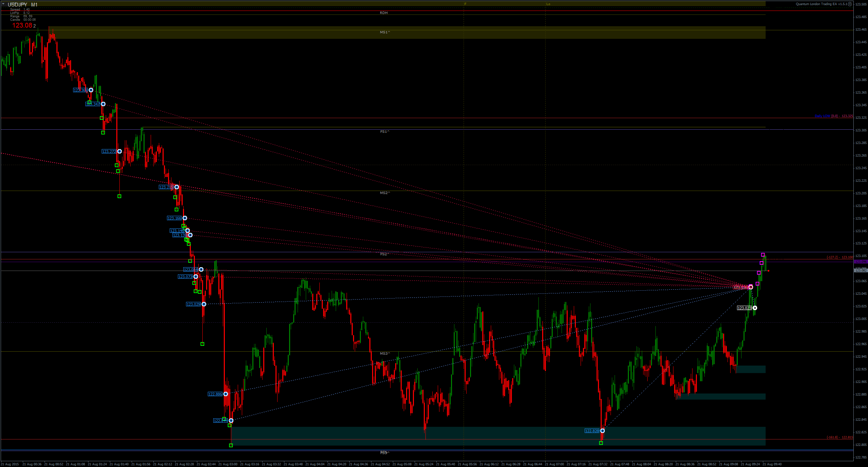Open the dropdown arrow beside USDJPY M1

3,4
